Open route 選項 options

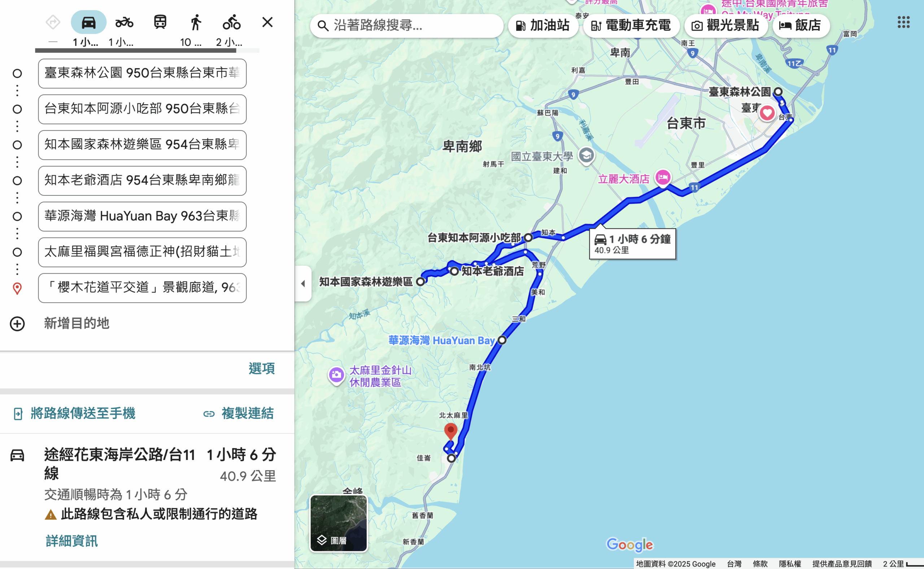click(x=261, y=368)
